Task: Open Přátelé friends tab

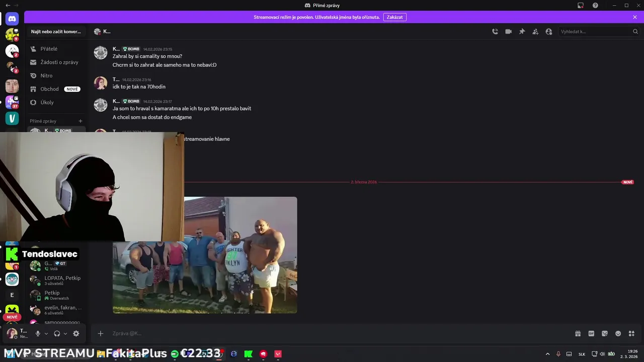Action: coord(55,49)
